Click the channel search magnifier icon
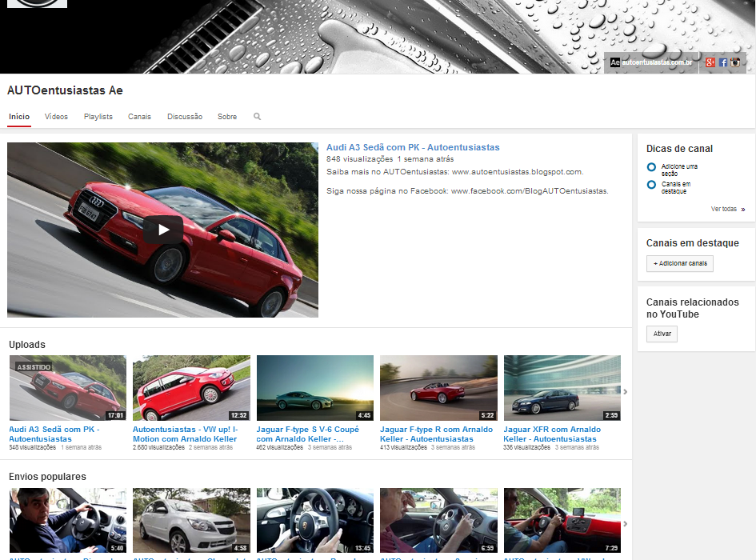756x560 pixels. click(257, 117)
